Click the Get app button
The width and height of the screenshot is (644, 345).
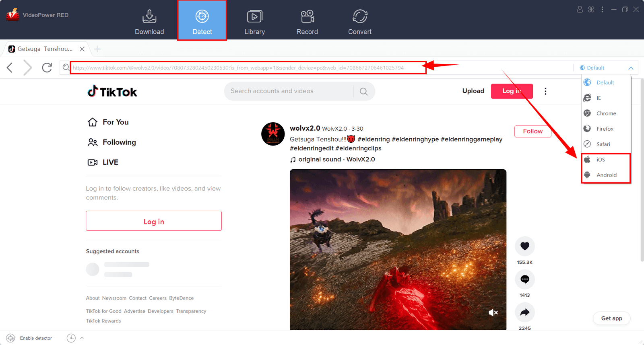(x=611, y=318)
